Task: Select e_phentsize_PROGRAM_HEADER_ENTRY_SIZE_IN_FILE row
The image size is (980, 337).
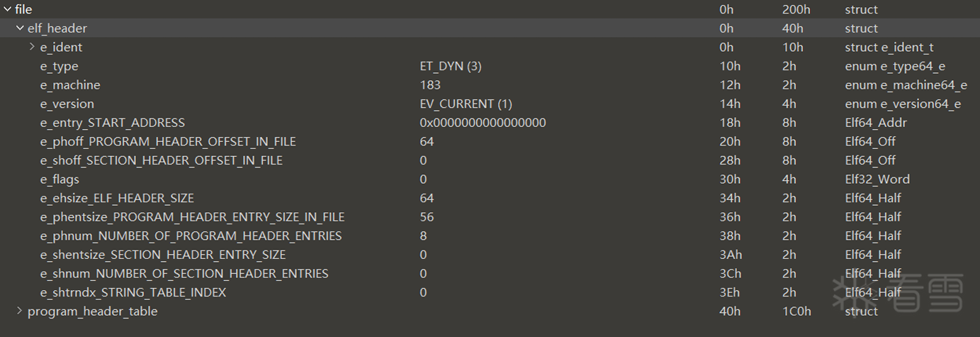Action: (x=192, y=217)
